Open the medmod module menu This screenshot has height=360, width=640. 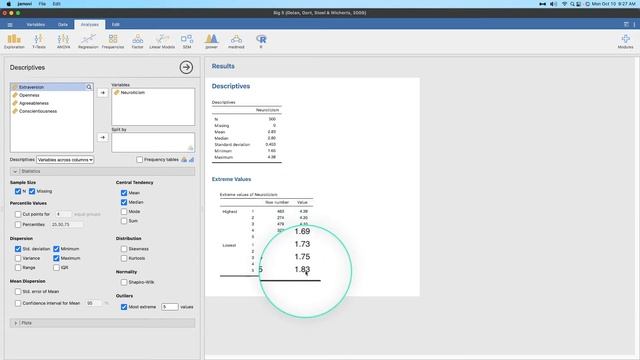236,42
